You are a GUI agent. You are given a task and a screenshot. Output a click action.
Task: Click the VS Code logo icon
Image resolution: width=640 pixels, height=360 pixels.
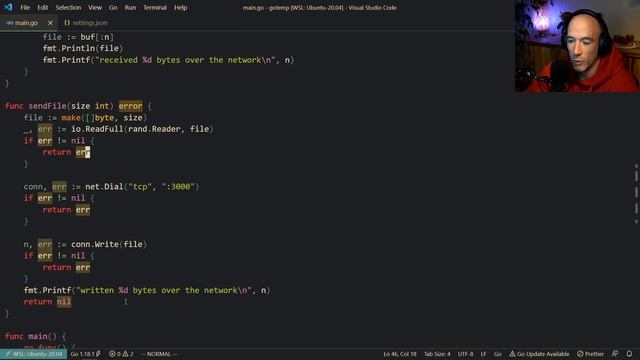pyautogui.click(x=8, y=7)
